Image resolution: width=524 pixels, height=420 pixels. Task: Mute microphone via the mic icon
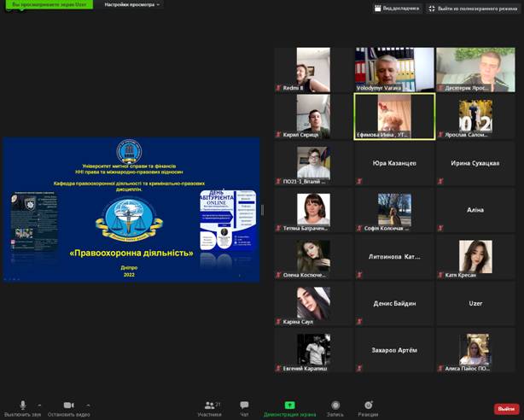tap(23, 405)
